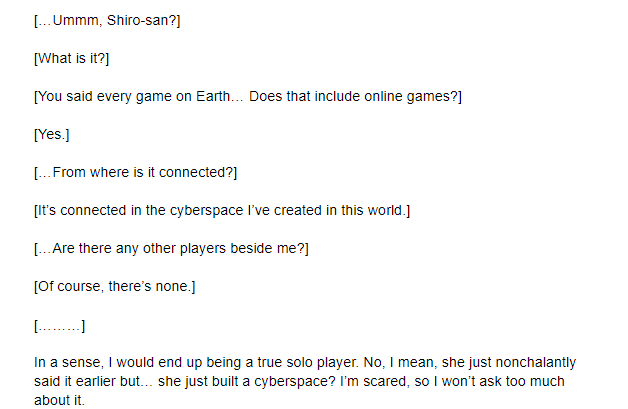Image resolution: width=628 pixels, height=409 pixels.
Task: Click the text "created in this world."
Action: click(340, 210)
